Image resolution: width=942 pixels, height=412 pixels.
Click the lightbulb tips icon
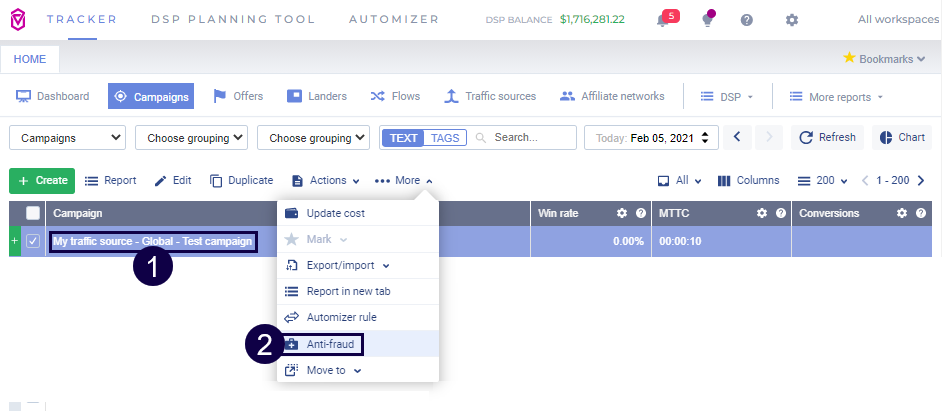[x=707, y=20]
